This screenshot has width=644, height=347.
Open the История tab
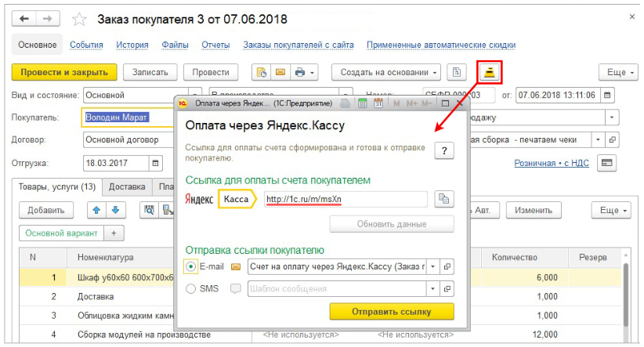pyautogui.click(x=132, y=45)
